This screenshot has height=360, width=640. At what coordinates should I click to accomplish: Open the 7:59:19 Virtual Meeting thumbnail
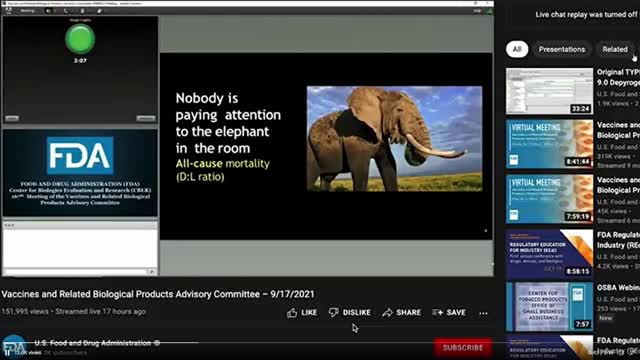pyautogui.click(x=549, y=199)
